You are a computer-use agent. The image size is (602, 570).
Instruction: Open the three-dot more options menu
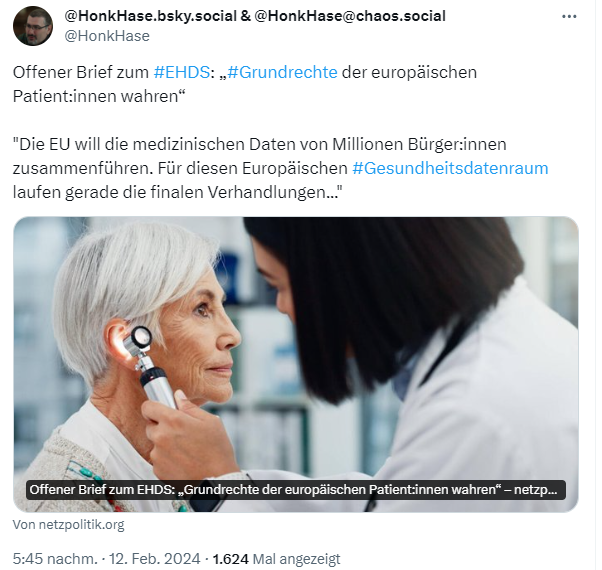tap(569, 17)
